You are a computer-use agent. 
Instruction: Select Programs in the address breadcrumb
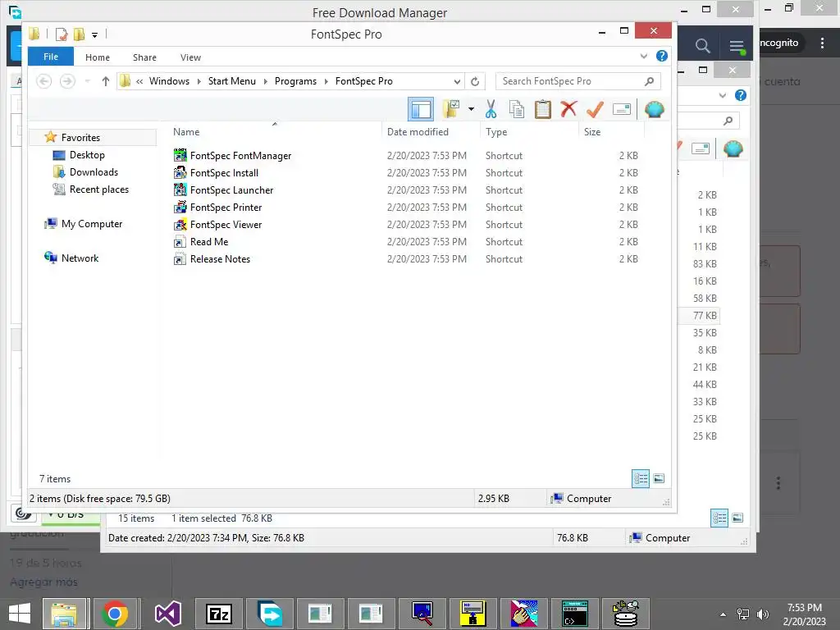pyautogui.click(x=295, y=81)
